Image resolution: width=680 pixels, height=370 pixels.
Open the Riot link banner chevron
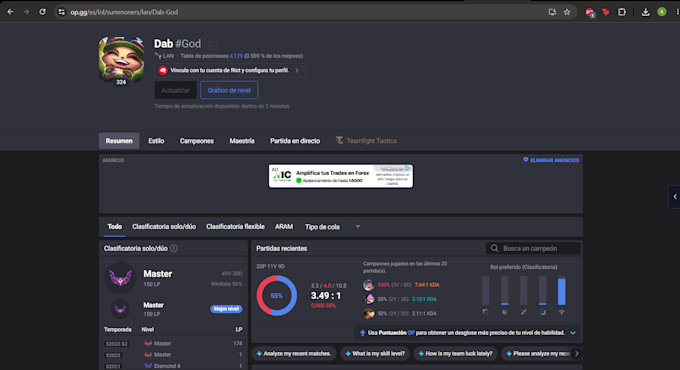[297, 70]
